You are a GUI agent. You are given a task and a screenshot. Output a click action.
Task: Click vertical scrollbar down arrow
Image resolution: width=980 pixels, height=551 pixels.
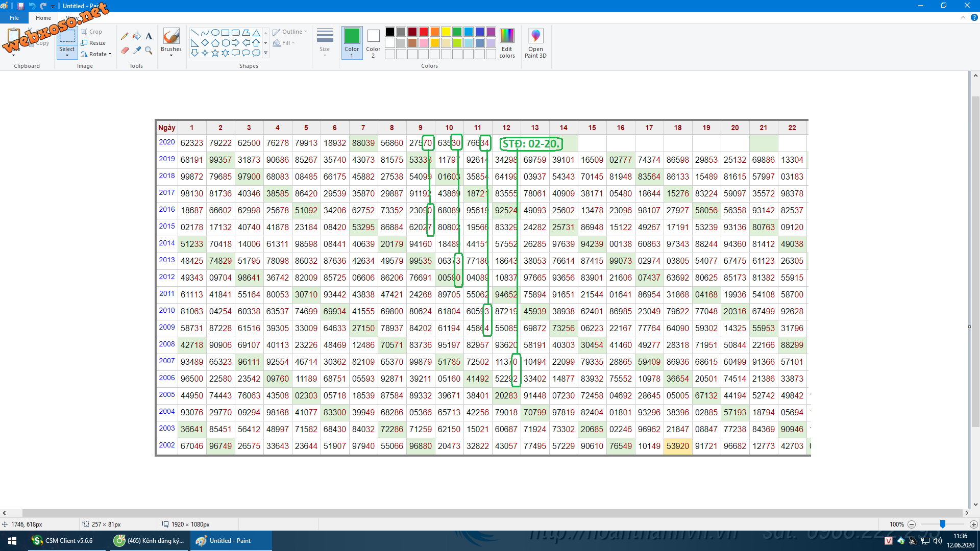975,505
